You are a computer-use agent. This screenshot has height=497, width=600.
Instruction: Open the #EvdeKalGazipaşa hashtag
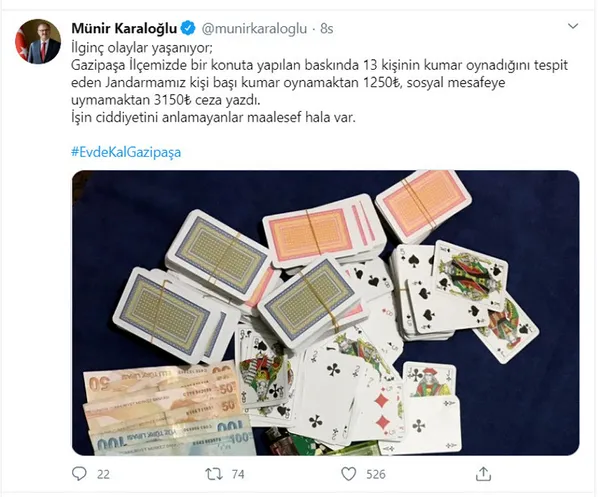[x=126, y=152]
